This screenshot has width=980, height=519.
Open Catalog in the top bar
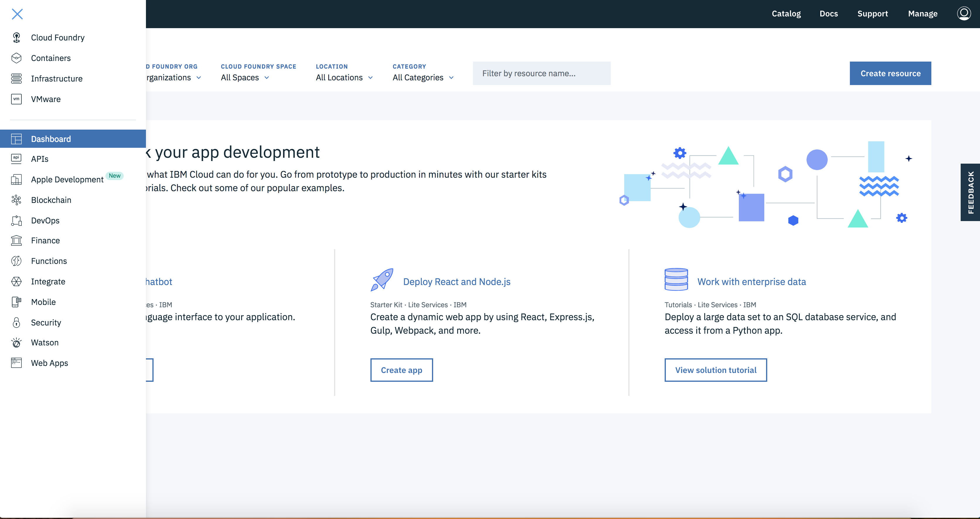point(786,14)
